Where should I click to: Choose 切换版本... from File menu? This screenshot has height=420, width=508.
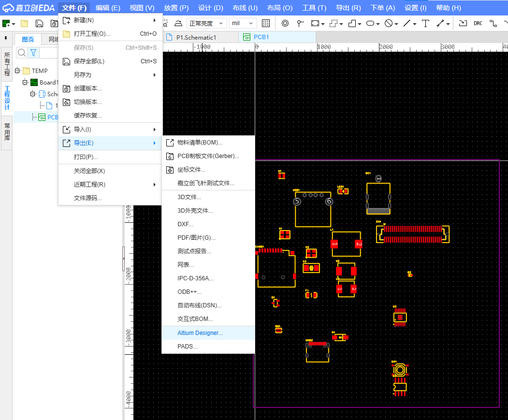pyautogui.click(x=110, y=102)
